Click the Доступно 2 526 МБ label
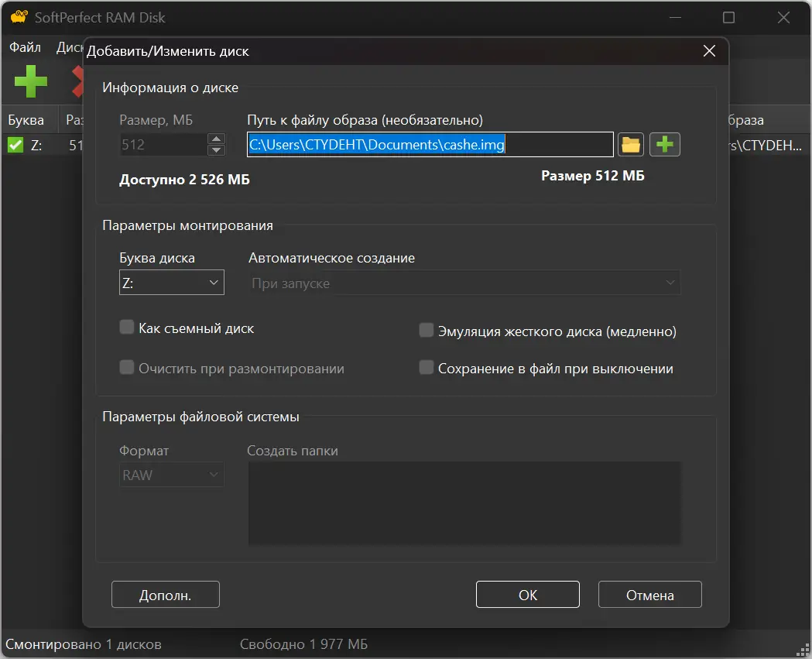The image size is (812, 659). pos(184,180)
